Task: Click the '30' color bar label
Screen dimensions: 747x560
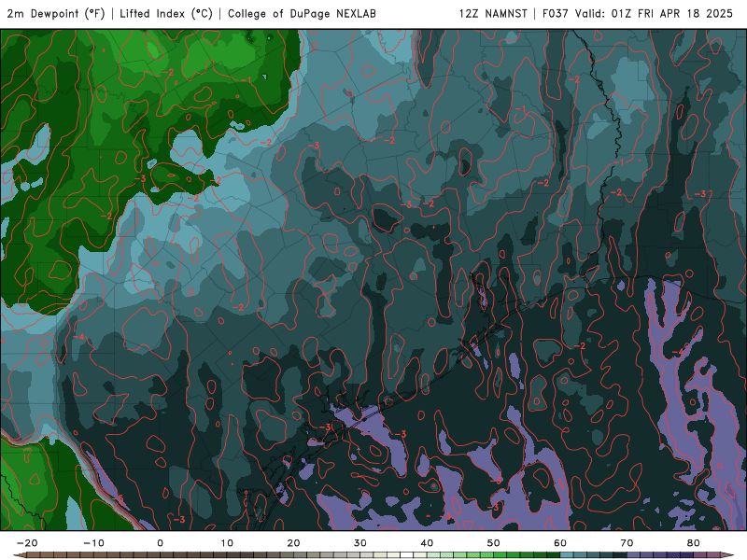Action: (x=360, y=543)
